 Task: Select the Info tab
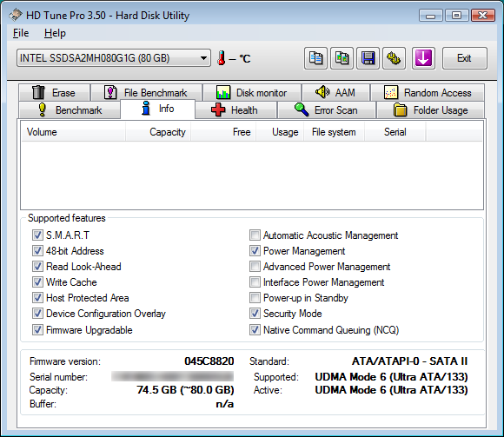point(158,109)
